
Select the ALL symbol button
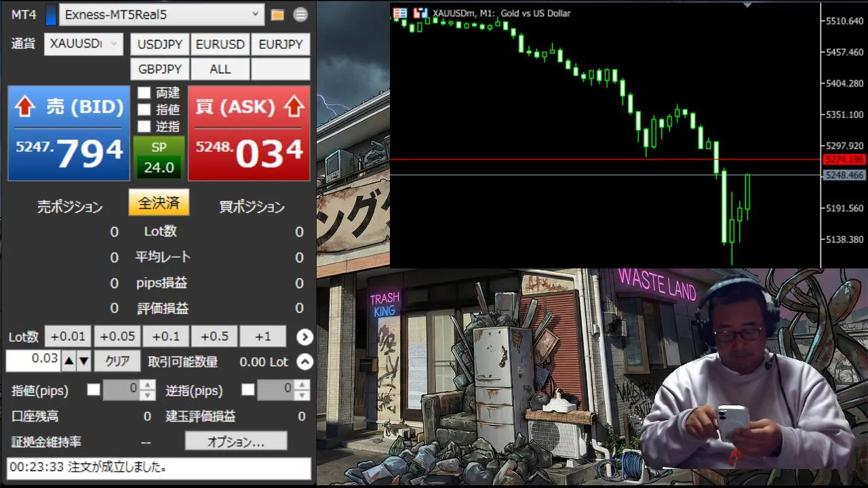click(x=220, y=69)
